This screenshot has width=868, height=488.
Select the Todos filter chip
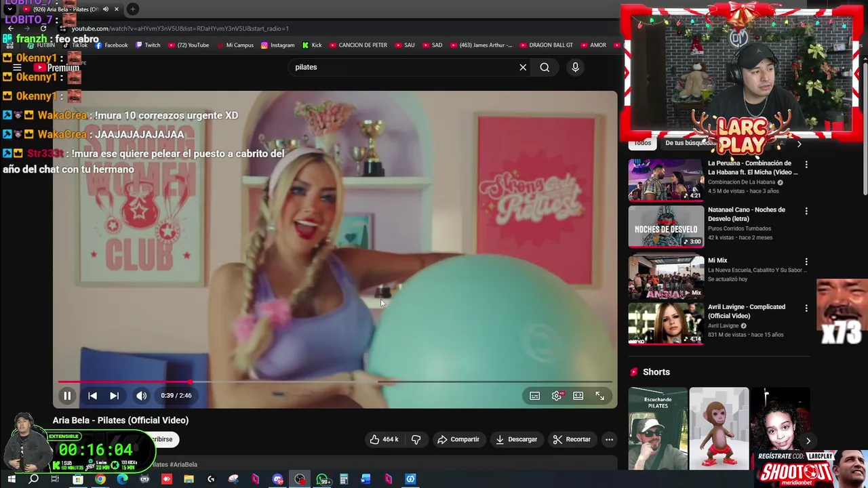point(643,143)
